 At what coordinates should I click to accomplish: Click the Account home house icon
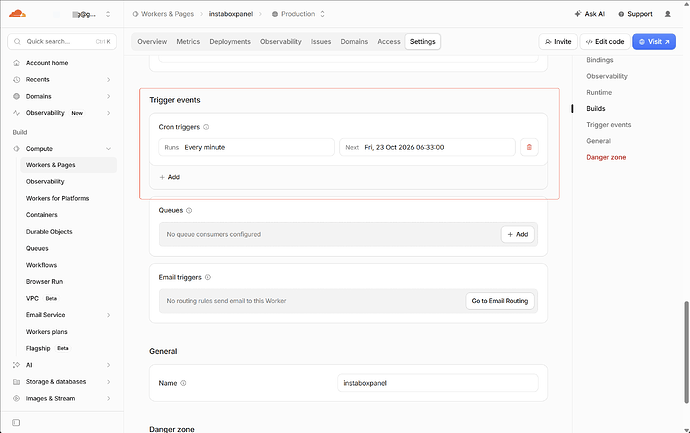pos(16,63)
